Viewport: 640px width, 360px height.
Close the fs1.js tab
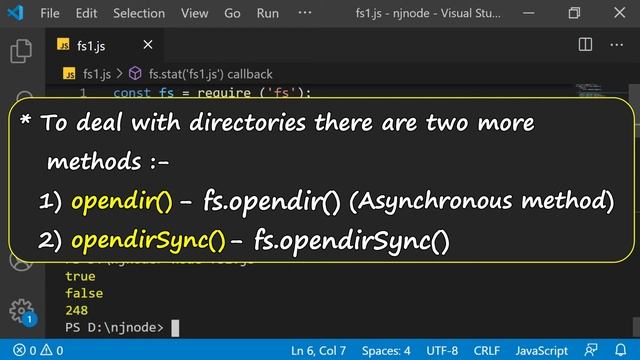tap(148, 45)
